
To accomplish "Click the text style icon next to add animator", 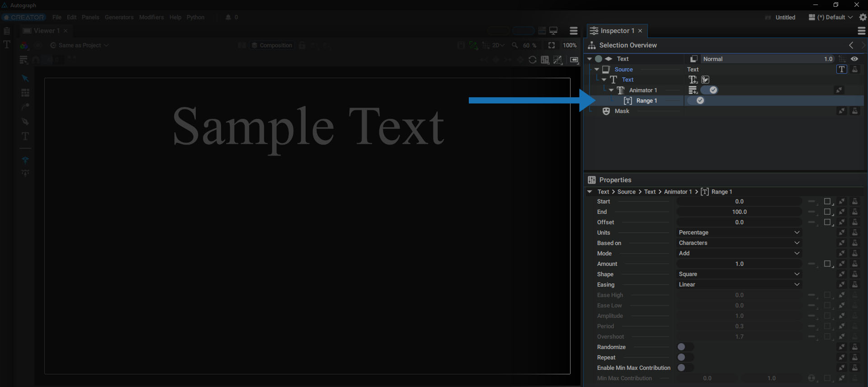I will (705, 80).
